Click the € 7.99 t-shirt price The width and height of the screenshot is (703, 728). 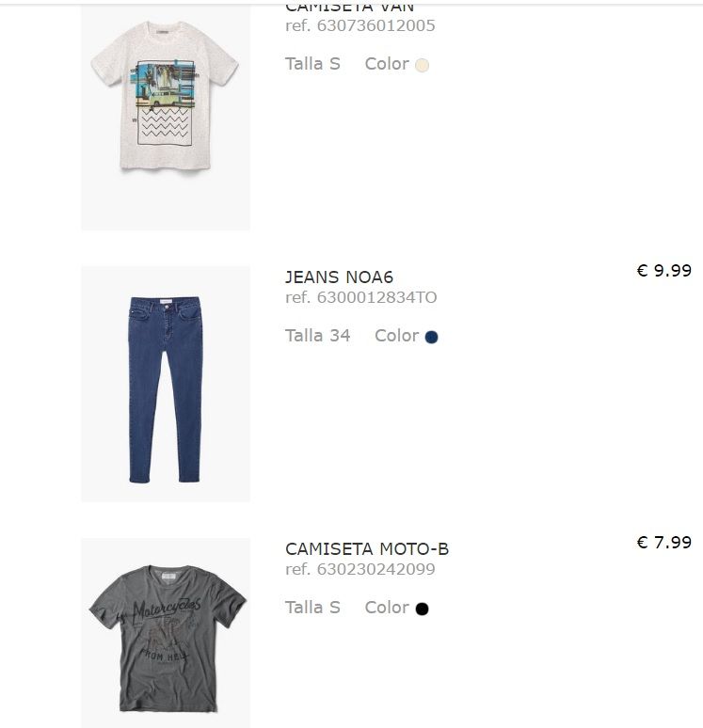point(664,542)
